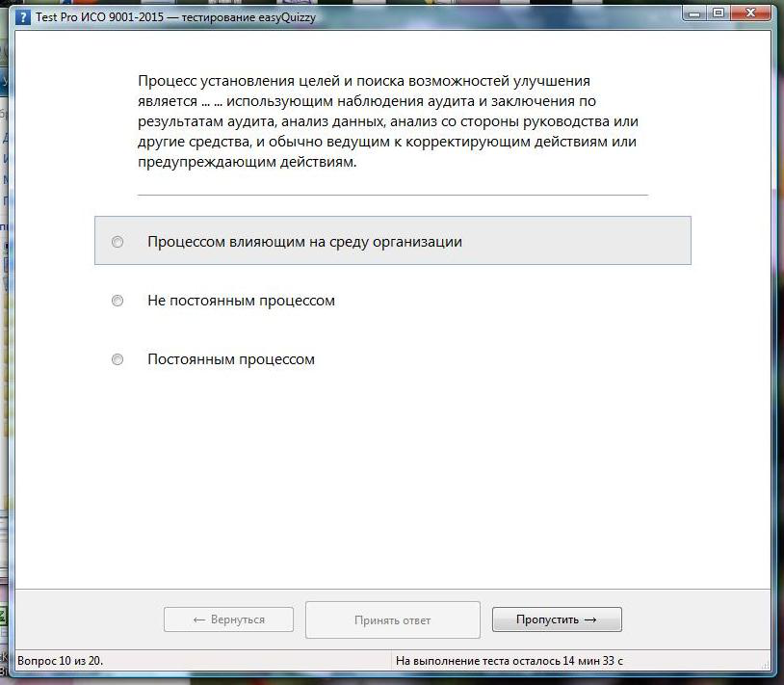The height and width of the screenshot is (685, 784).
Task: Click the 'Принять ответ' button
Action: (393, 620)
